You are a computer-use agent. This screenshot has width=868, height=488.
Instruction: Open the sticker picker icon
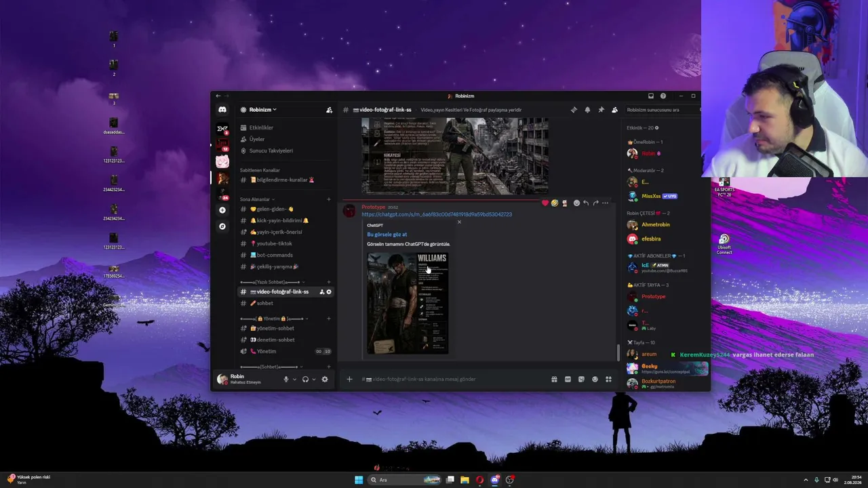(581, 380)
